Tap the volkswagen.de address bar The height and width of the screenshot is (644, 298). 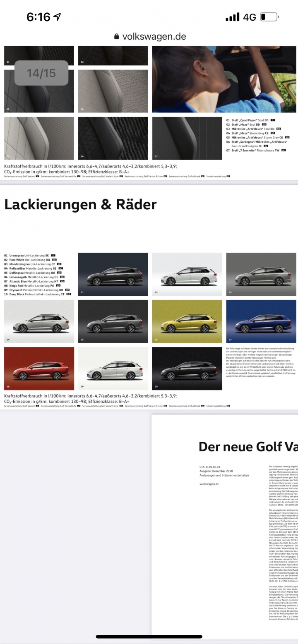[x=150, y=36]
